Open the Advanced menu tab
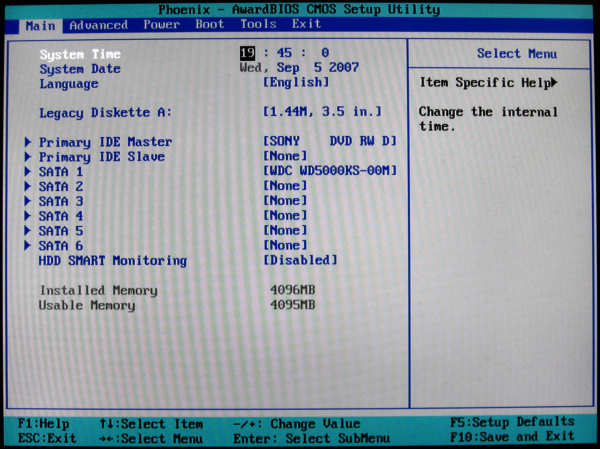 pos(99,25)
